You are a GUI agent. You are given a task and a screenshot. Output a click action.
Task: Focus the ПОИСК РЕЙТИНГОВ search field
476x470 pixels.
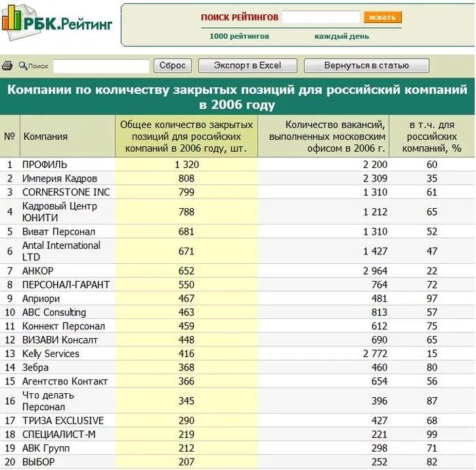321,17
